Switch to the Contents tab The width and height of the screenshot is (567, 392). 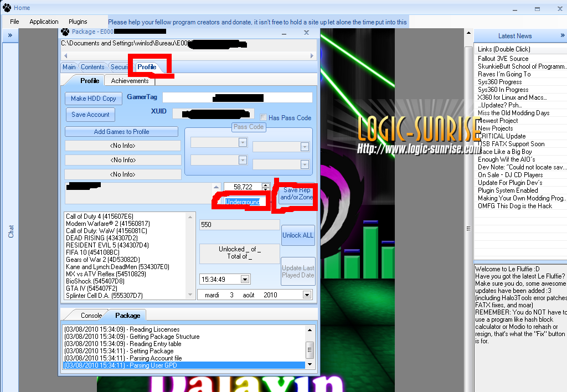92,67
